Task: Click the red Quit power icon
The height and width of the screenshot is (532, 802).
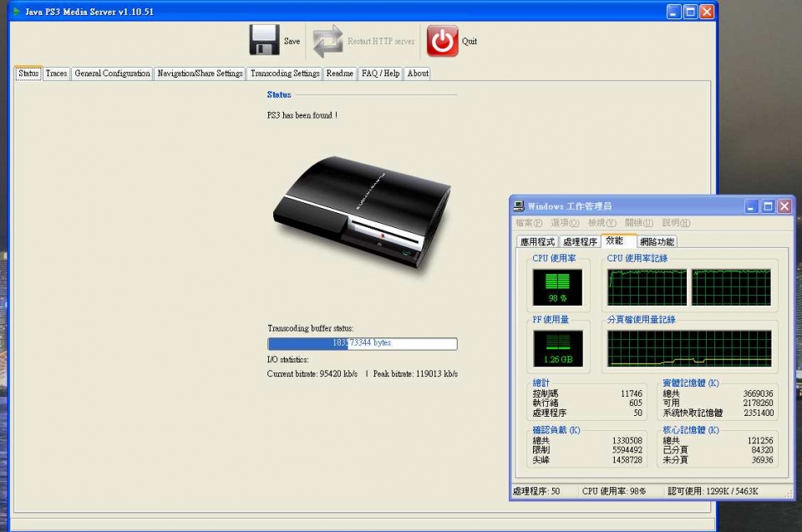Action: click(x=443, y=39)
